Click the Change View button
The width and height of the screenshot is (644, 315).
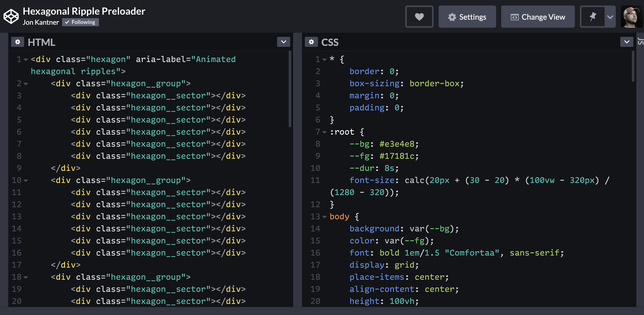pos(538,17)
